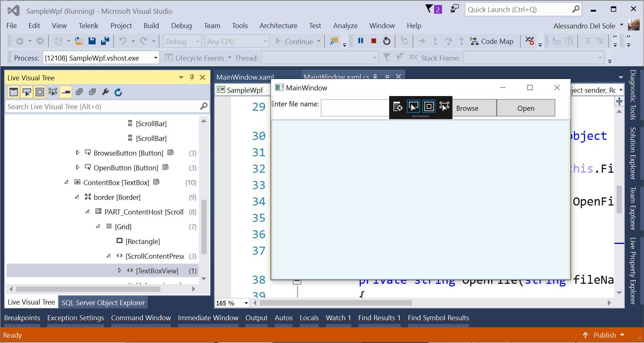Click the Enter file name text box
The width and height of the screenshot is (644, 343).
click(355, 108)
